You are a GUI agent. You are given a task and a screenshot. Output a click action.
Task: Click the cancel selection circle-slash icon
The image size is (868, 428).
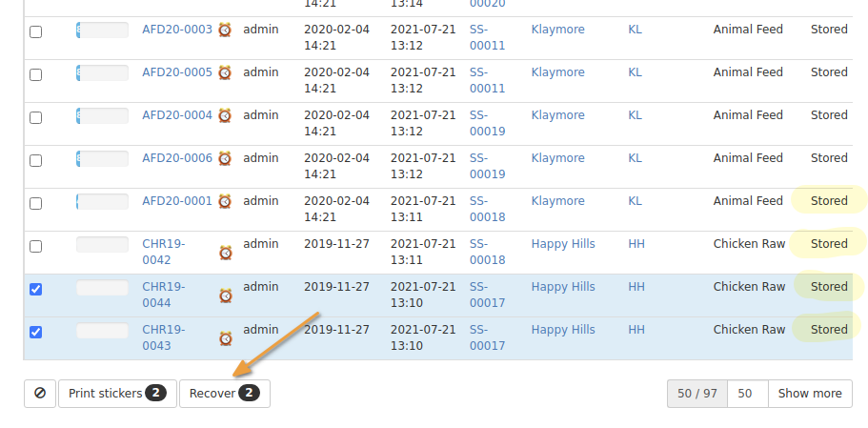pyautogui.click(x=39, y=394)
